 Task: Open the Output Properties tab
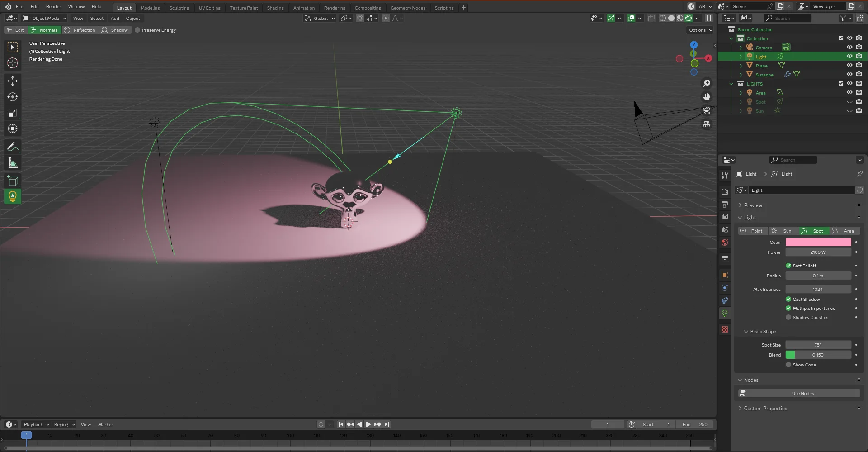[x=725, y=204]
